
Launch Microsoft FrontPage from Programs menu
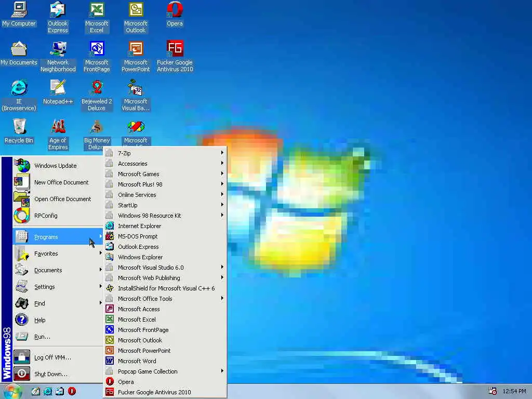[165, 330]
